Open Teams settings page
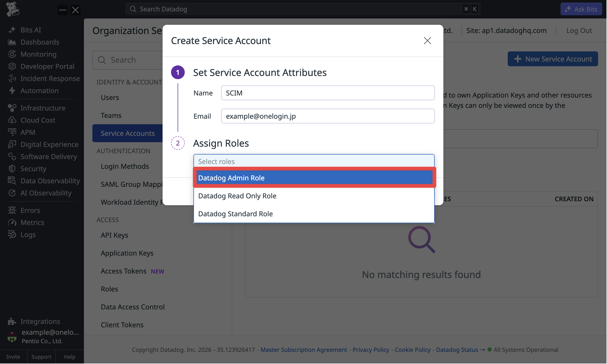The image size is (607, 364). (x=111, y=116)
